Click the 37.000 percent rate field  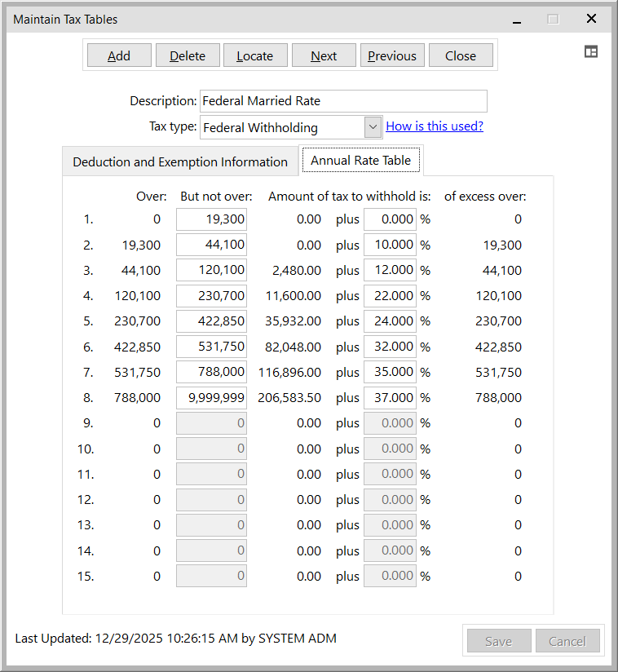tap(390, 398)
